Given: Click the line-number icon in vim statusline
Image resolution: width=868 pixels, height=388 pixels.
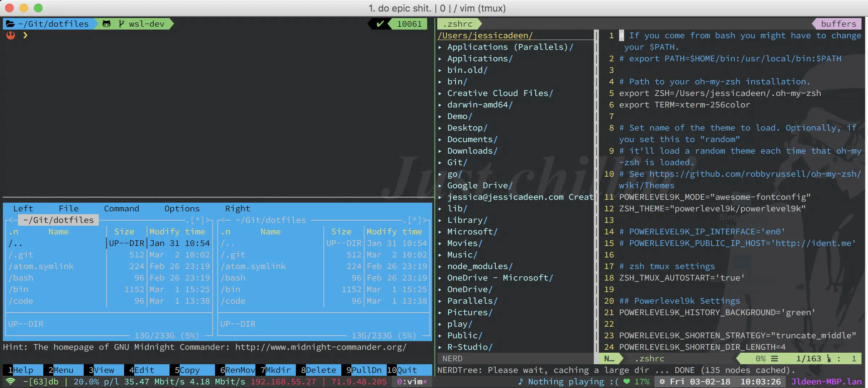Looking at the screenshot, I should (x=829, y=359).
